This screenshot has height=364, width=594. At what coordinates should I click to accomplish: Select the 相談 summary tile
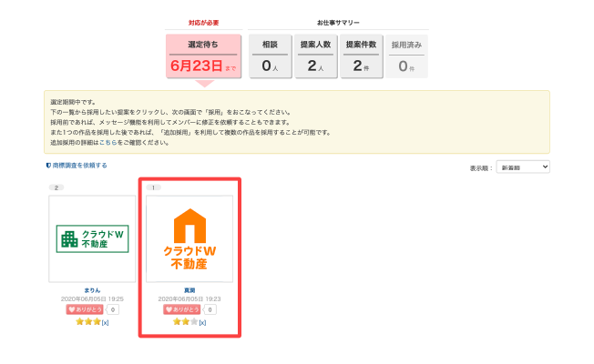tap(269, 56)
